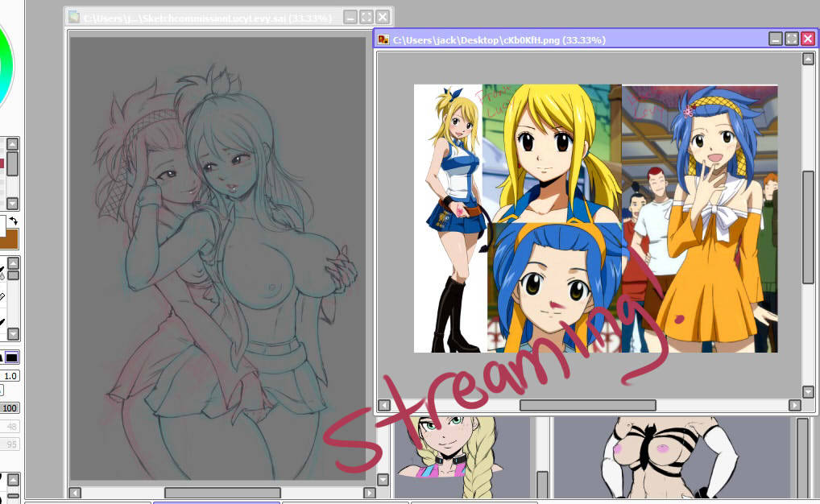820x504 pixels.
Task: Maximize the .sai sketch window
Action: (x=367, y=17)
